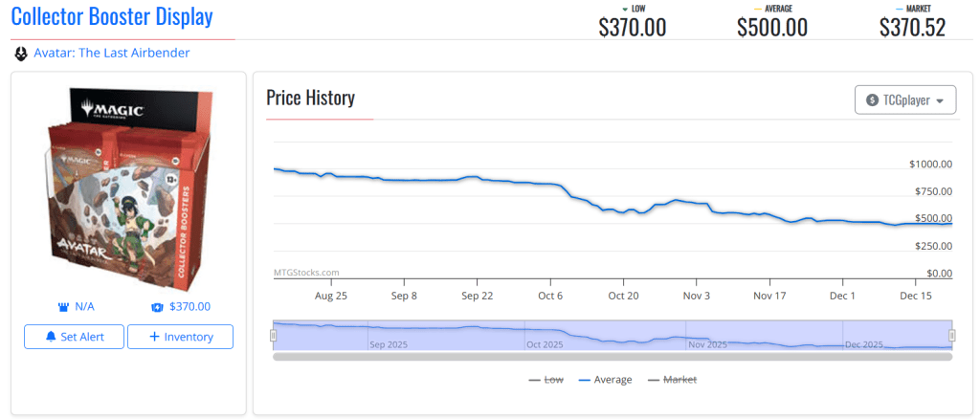Click the horizontal scrollbar under the navigator
The height and width of the screenshot is (419, 980).
(x=612, y=357)
